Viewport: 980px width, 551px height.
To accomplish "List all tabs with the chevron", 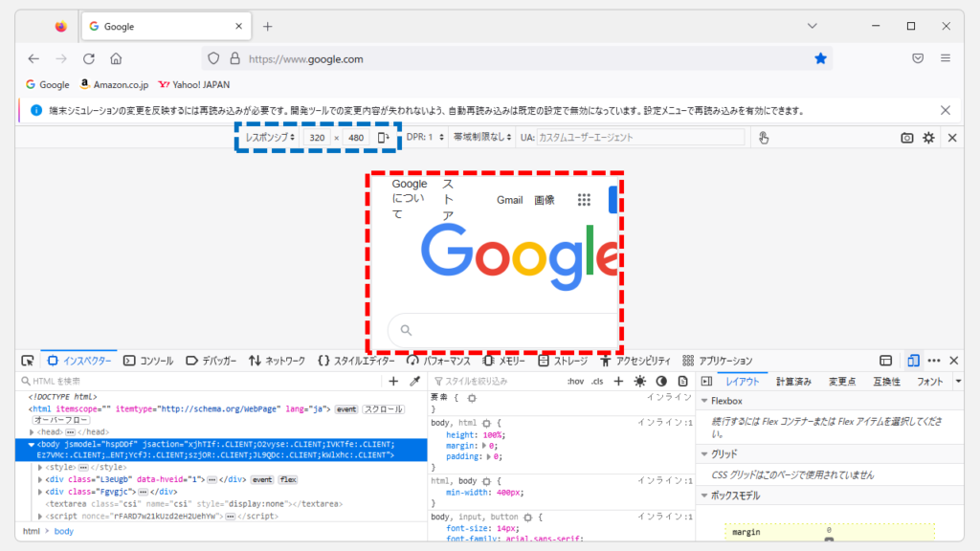I will (812, 26).
